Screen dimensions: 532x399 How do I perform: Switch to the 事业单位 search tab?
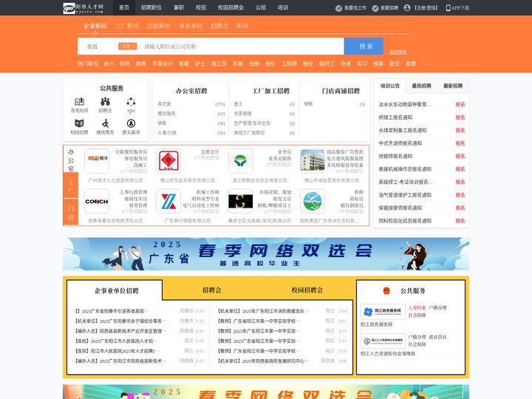pos(191,26)
